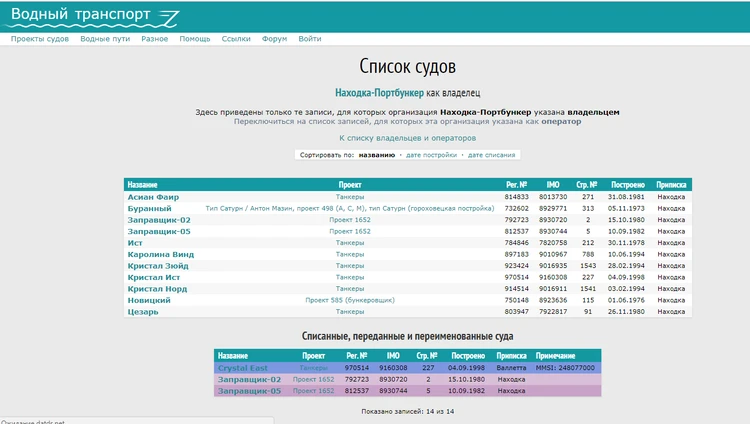This screenshot has height=424, width=750.
Task: Open the Проекты судов menu
Action: [x=40, y=39]
